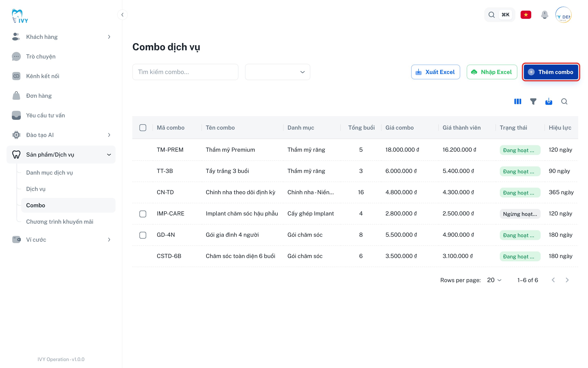This screenshot has width=588, height=368.
Task: Sort by the Giá combo column header
Action: coord(399,128)
